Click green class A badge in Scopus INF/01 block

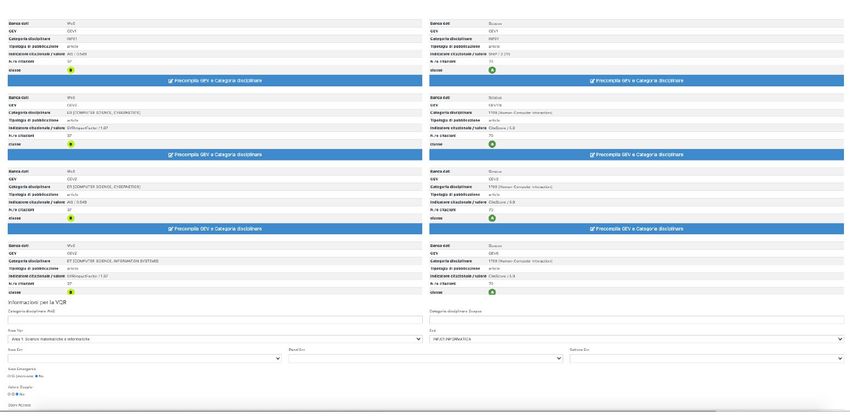(x=492, y=70)
